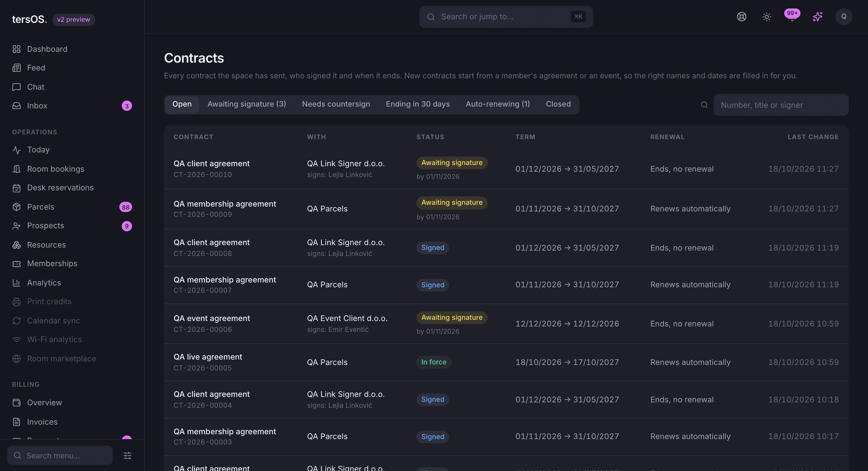Click the Number, title or signer filter field
This screenshot has width=868, height=471.
(781, 105)
